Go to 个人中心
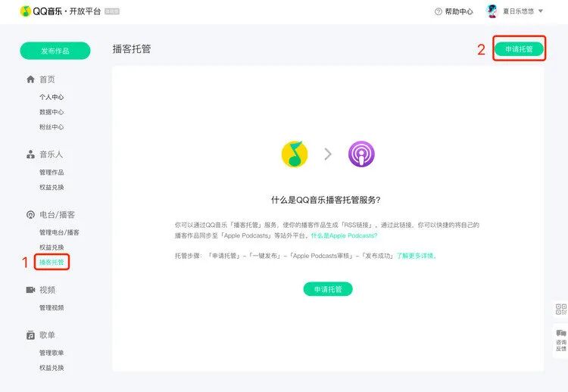 [51, 97]
